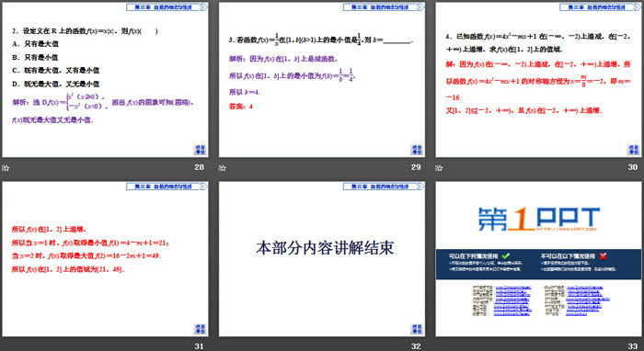
Task: Click the animation star icon under slide 29
Action: click(x=223, y=168)
